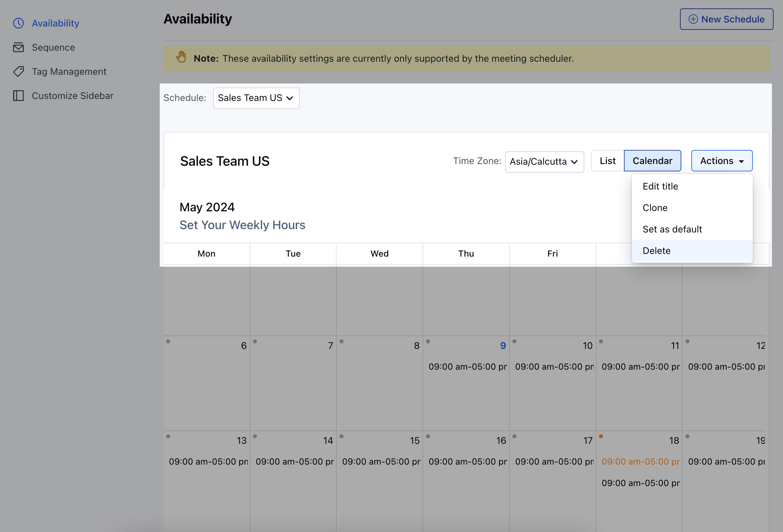
Task: Click the 09:00 am-05:00 pm slot on day 15
Action: (x=381, y=462)
